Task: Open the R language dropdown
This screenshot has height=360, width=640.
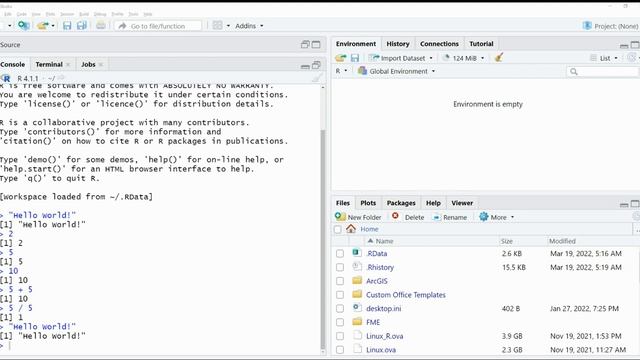Action: pyautogui.click(x=341, y=71)
